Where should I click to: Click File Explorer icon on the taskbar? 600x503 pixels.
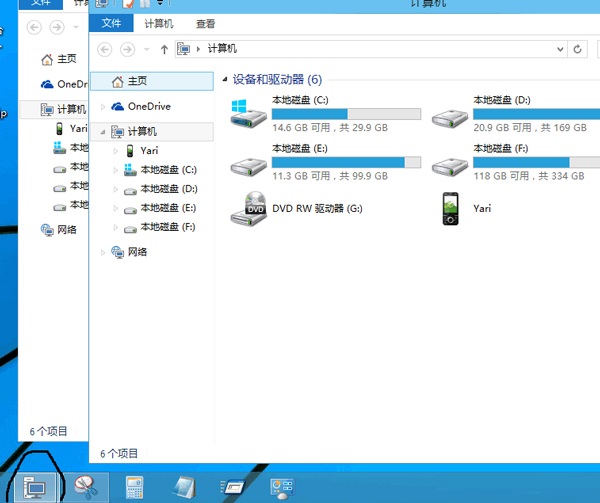[34, 487]
